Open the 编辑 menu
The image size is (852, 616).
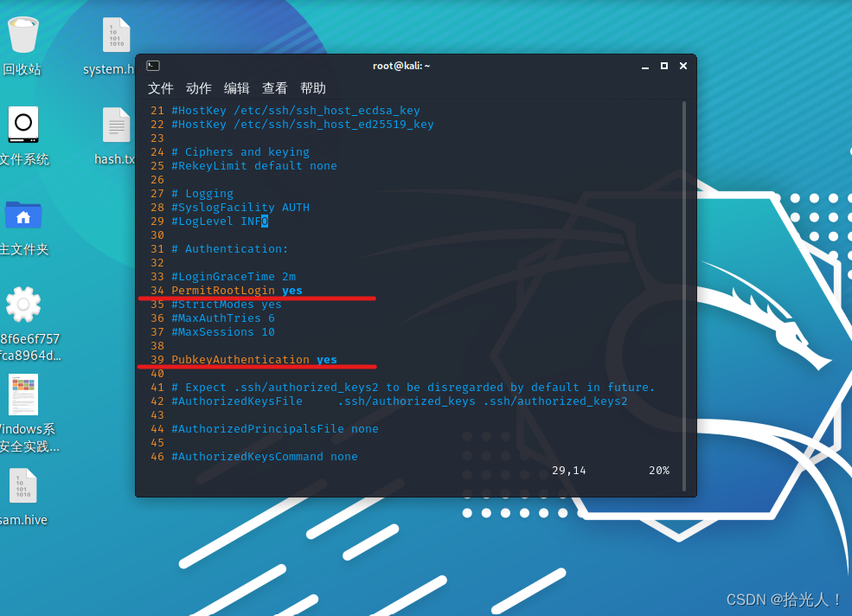pos(236,88)
